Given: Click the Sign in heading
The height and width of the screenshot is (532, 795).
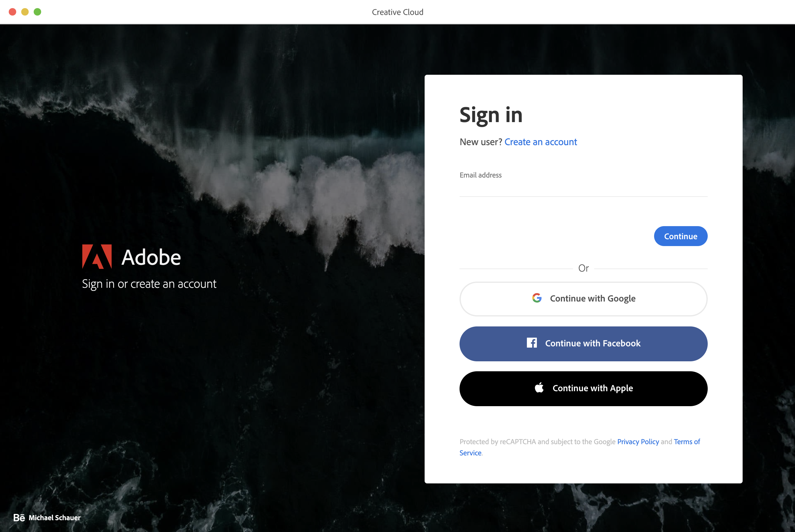Looking at the screenshot, I should (491, 115).
